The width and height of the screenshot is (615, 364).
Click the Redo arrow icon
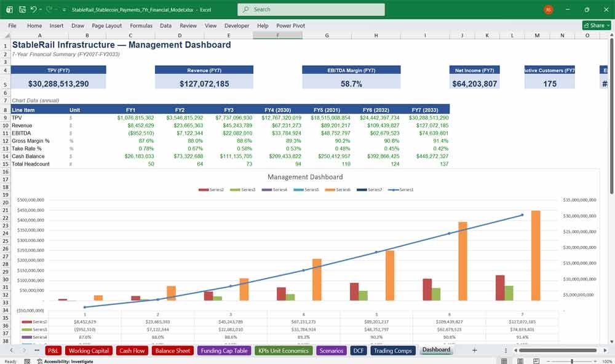[x=49, y=9]
